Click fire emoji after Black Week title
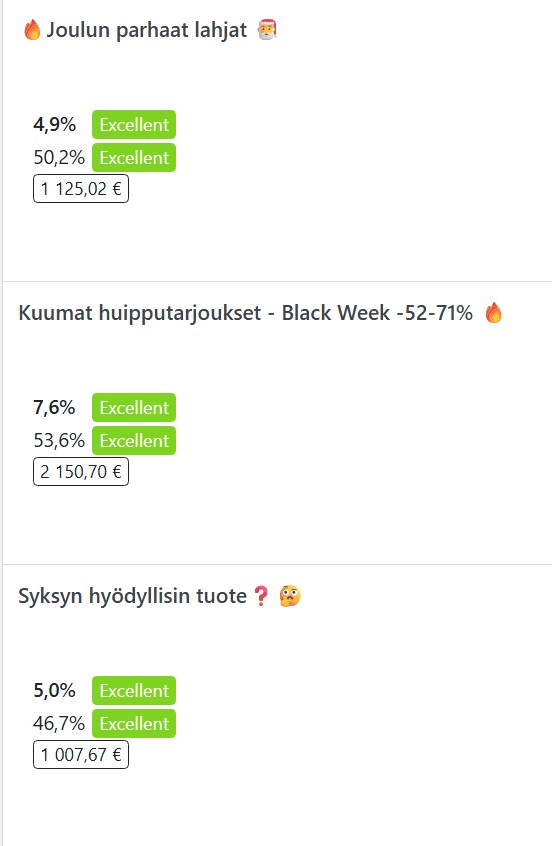Screen dimensions: 552x846 tap(493, 312)
